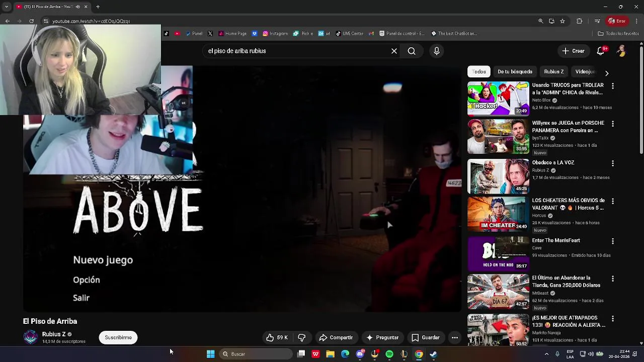Viewport: 644px width, 362px height.
Task: Share the video via Compartir
Action: point(336,337)
